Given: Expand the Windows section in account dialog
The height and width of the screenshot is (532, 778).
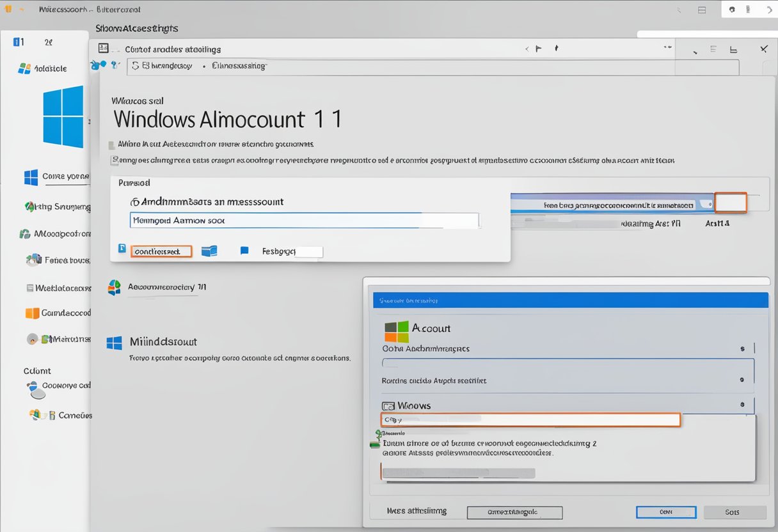Looking at the screenshot, I should tap(741, 404).
